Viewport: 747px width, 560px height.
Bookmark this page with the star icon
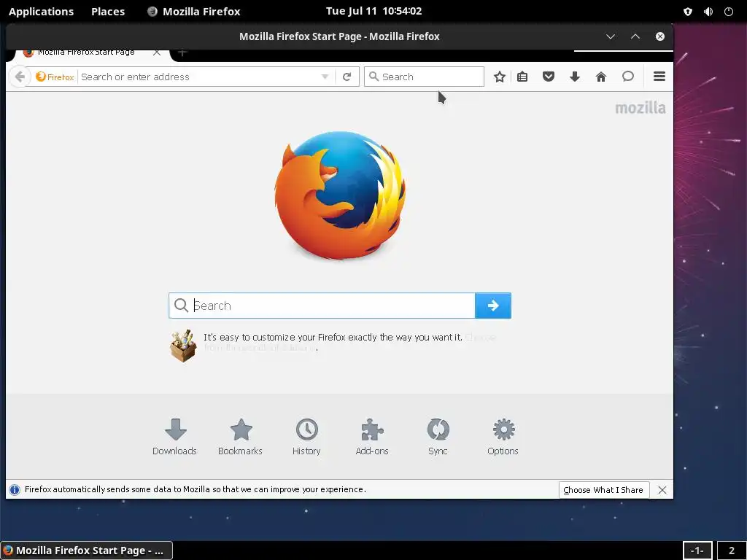(499, 77)
